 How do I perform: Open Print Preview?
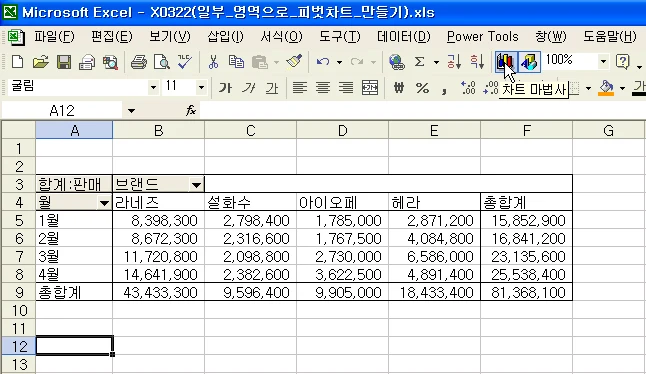pos(162,62)
